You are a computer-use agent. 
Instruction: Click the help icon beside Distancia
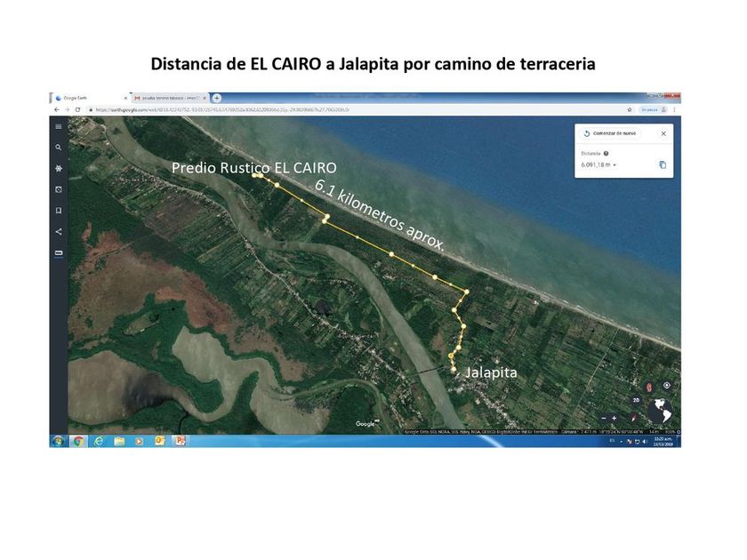click(606, 153)
